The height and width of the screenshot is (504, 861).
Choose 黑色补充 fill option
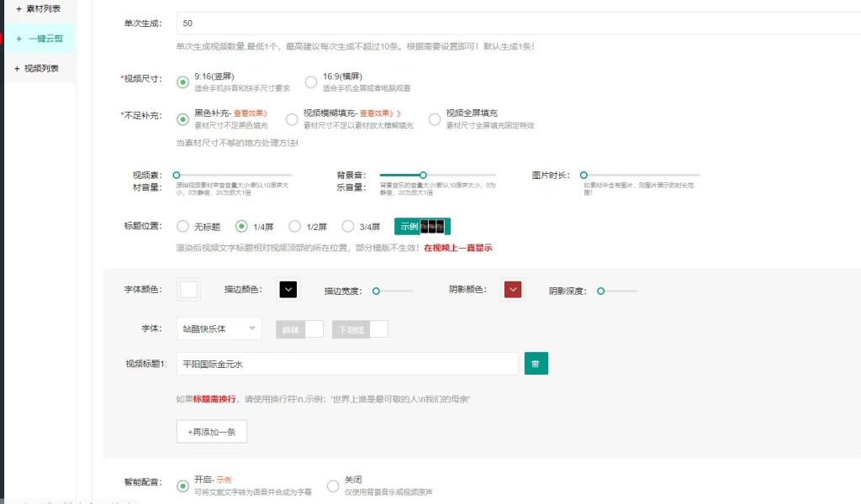182,119
